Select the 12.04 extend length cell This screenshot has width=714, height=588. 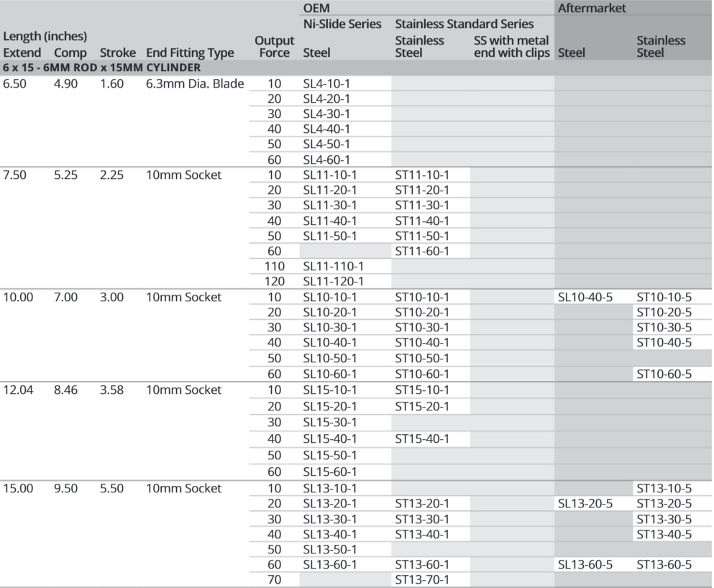point(19,390)
